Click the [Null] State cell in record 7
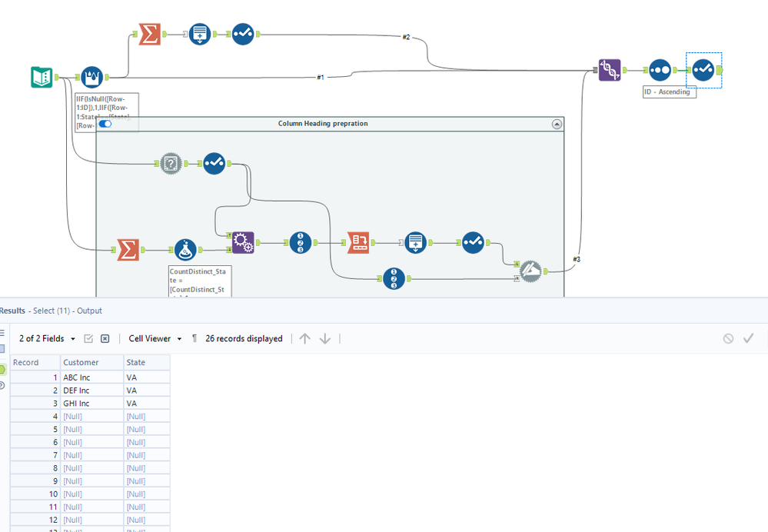 tap(147, 455)
